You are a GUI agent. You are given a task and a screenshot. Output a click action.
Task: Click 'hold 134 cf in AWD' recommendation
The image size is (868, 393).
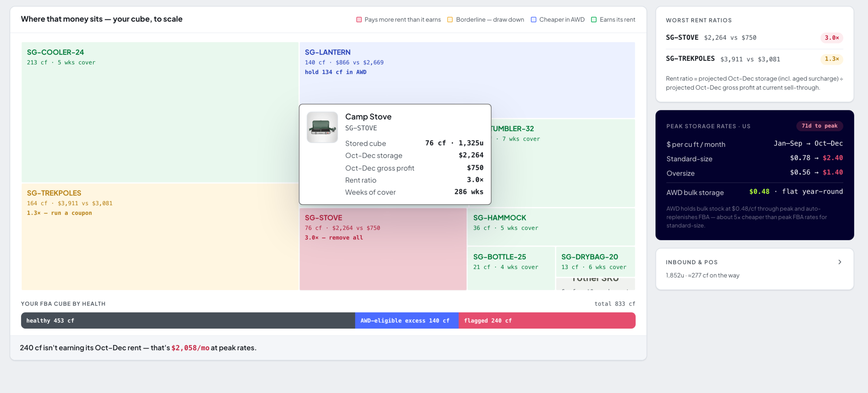coord(335,72)
